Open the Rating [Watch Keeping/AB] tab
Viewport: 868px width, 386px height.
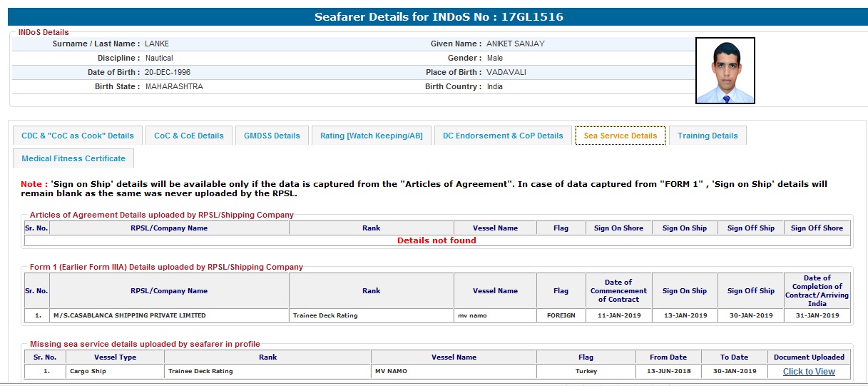[x=371, y=136]
